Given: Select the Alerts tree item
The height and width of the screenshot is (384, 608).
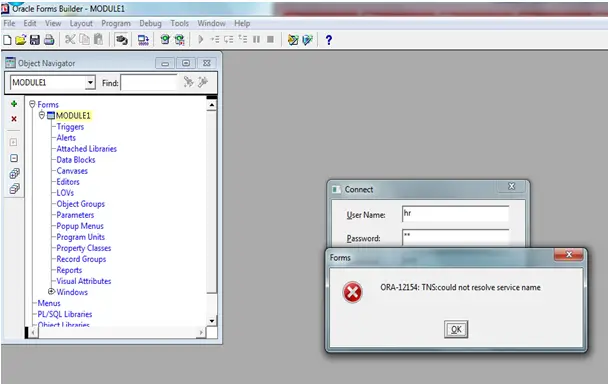Looking at the screenshot, I should [66, 138].
